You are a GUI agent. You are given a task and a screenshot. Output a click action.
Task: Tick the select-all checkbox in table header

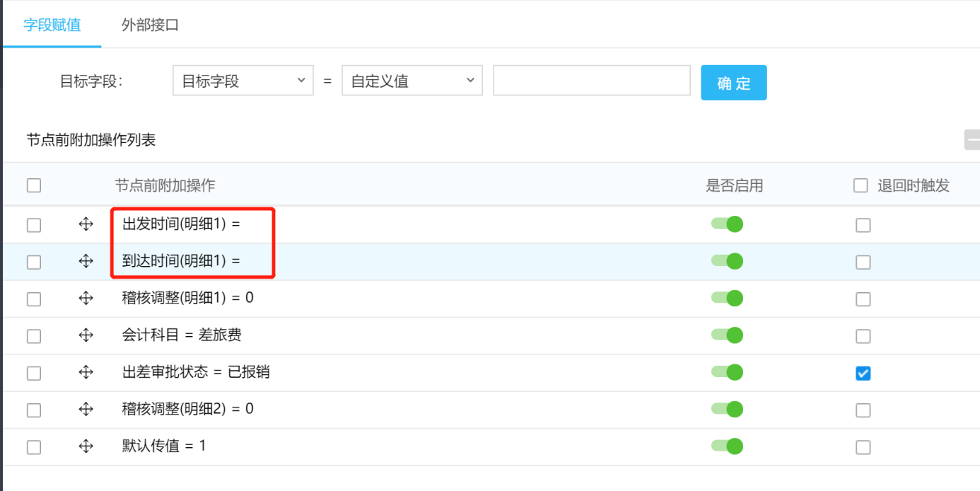(x=34, y=185)
